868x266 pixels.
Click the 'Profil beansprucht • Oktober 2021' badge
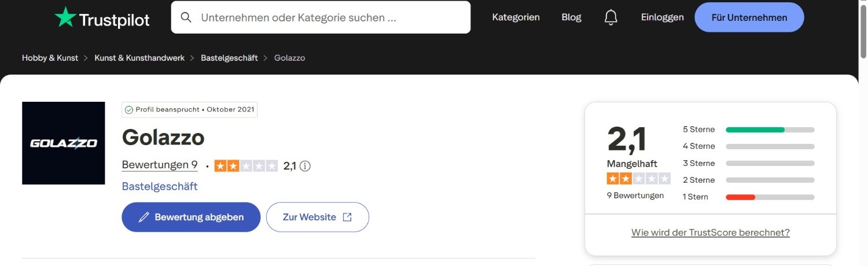point(189,110)
